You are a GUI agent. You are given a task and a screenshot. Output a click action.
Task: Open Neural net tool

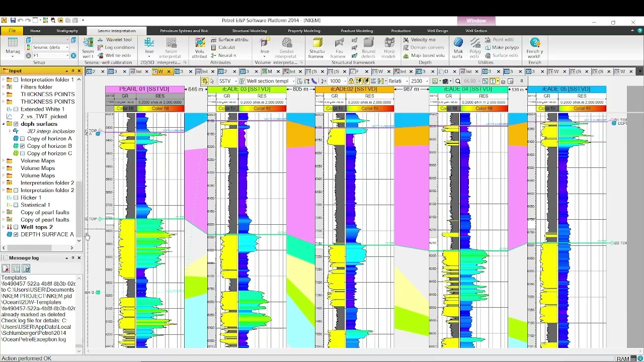pyautogui.click(x=223, y=55)
